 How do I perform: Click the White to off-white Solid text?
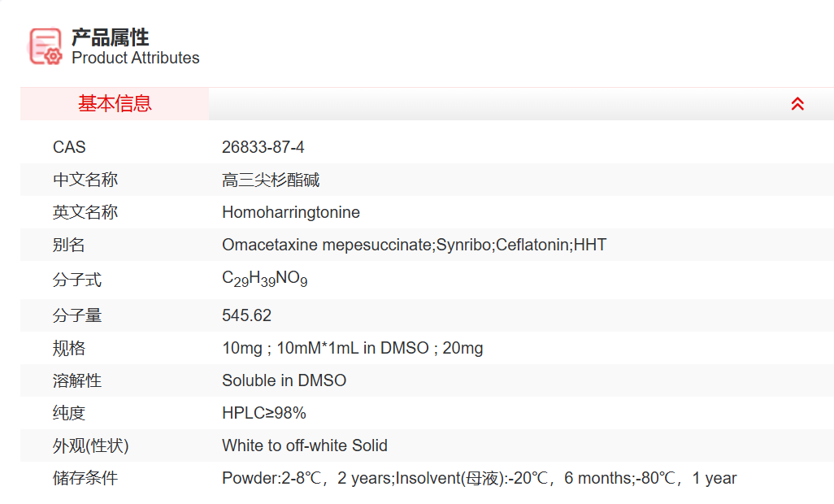[x=305, y=445]
